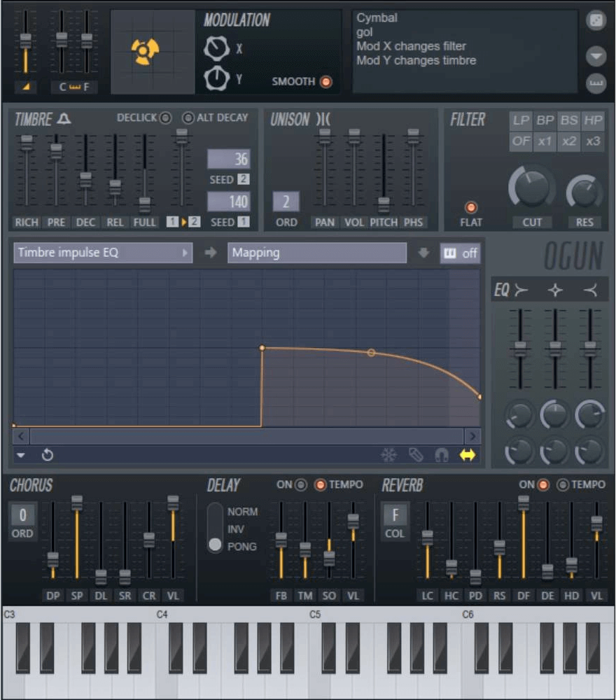Toggle the SMOOTH modulation switch
The width and height of the screenshot is (616, 700).
[x=325, y=82]
